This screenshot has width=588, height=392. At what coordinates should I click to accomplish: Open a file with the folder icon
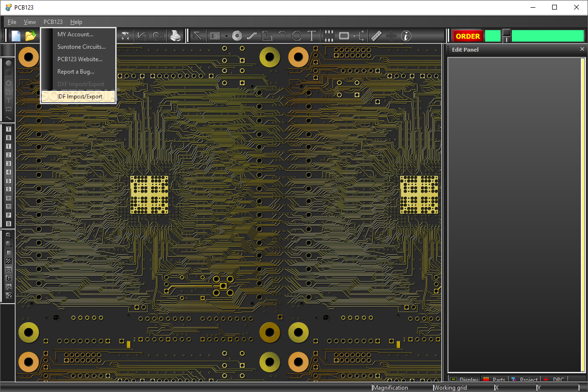pyautogui.click(x=31, y=36)
